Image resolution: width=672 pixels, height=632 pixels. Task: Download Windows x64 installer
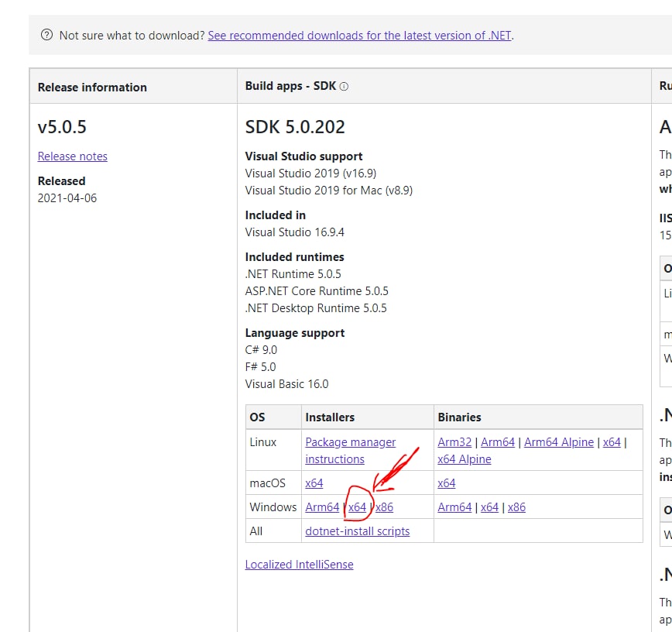pyautogui.click(x=357, y=507)
